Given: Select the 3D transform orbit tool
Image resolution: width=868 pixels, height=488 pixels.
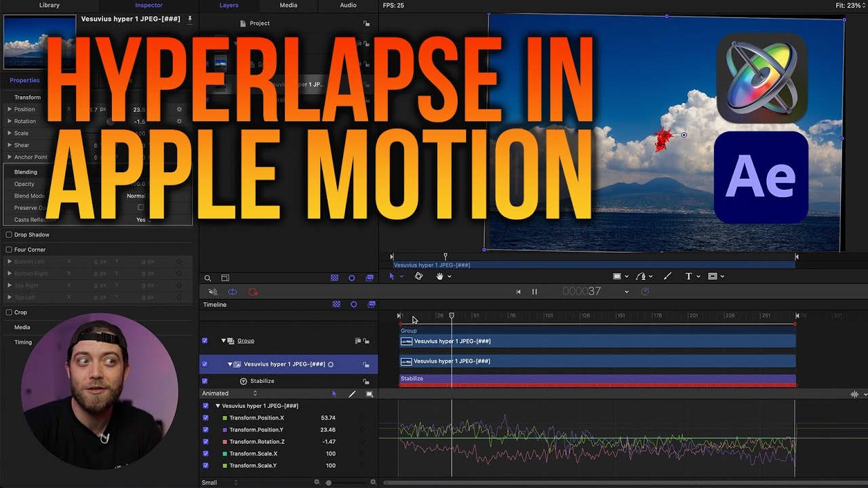Looking at the screenshot, I should coord(418,277).
